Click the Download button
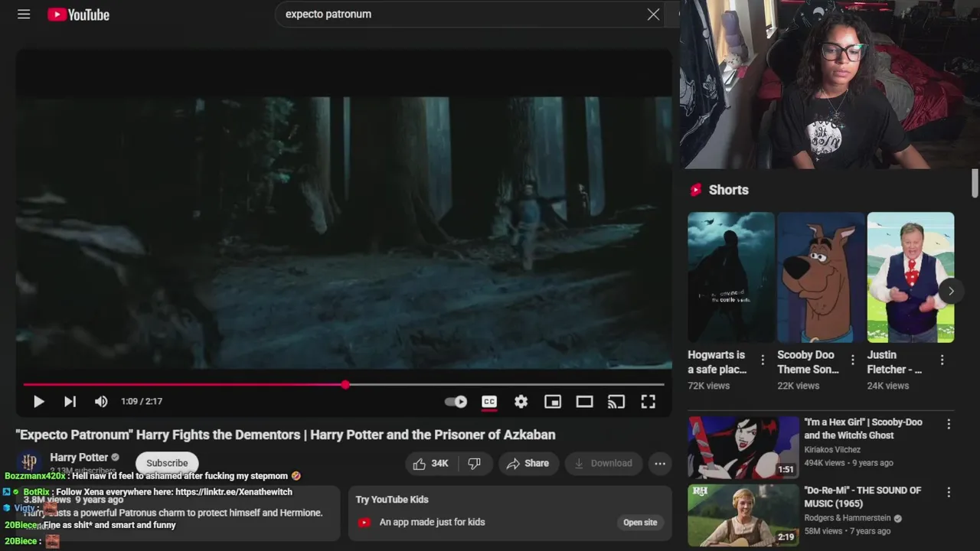Screen dimensions: 980x551 [603, 463]
